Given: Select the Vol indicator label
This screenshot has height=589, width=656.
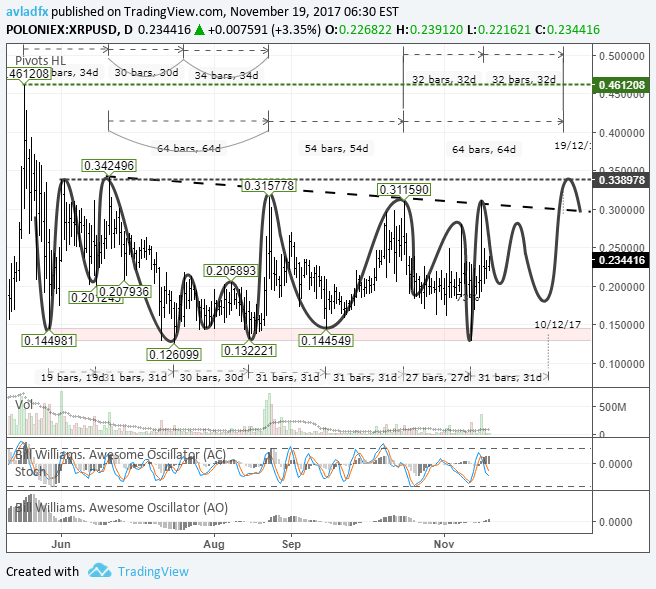Looking at the screenshot, I should (23, 405).
